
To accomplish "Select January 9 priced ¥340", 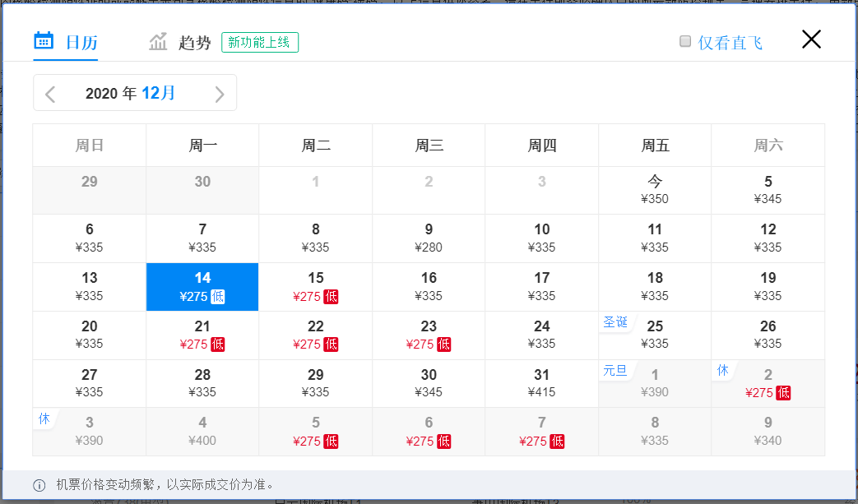I will click(x=768, y=432).
